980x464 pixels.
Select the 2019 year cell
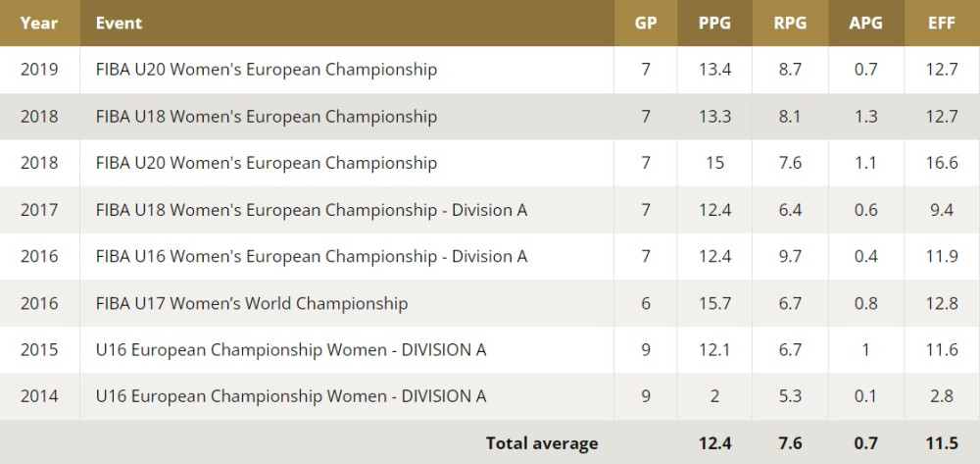click(39, 70)
